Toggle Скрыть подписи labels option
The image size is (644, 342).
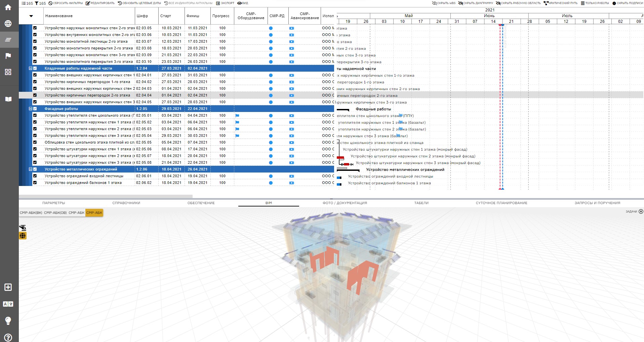point(628,3)
